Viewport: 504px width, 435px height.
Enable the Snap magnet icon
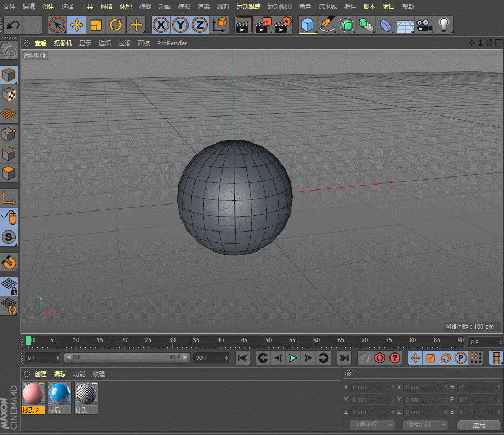9,262
